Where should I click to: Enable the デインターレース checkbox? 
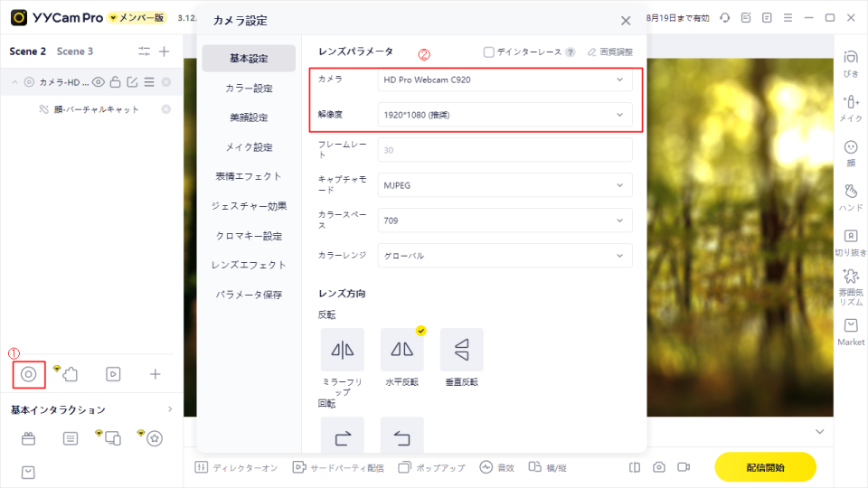click(x=489, y=52)
